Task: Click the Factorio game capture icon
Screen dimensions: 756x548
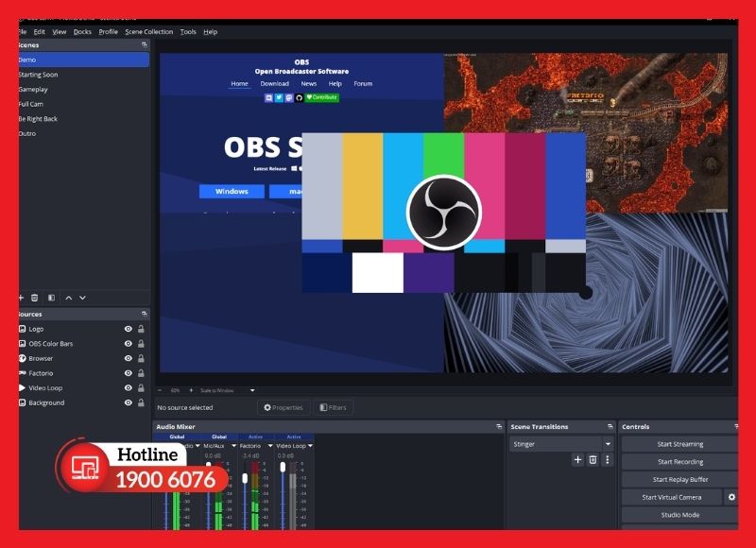Action: click(22, 373)
